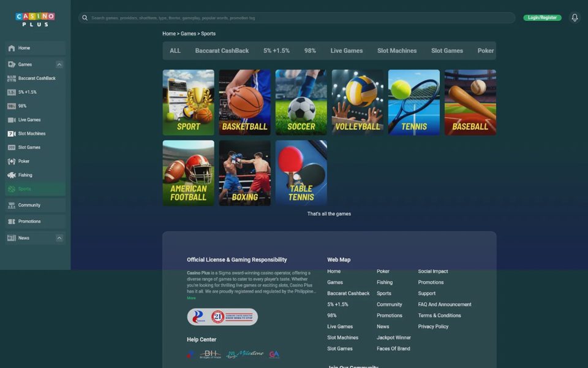Open the Poker tab

pyautogui.click(x=486, y=51)
